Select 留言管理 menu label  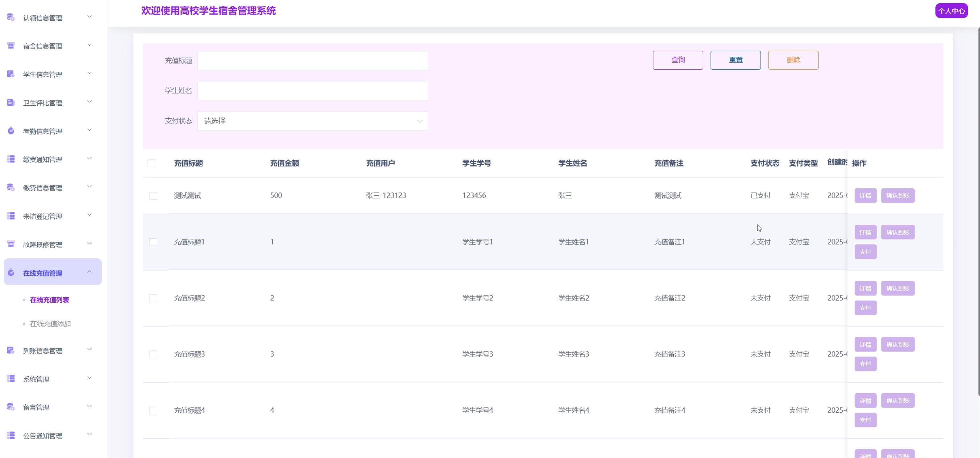pyautogui.click(x=36, y=407)
